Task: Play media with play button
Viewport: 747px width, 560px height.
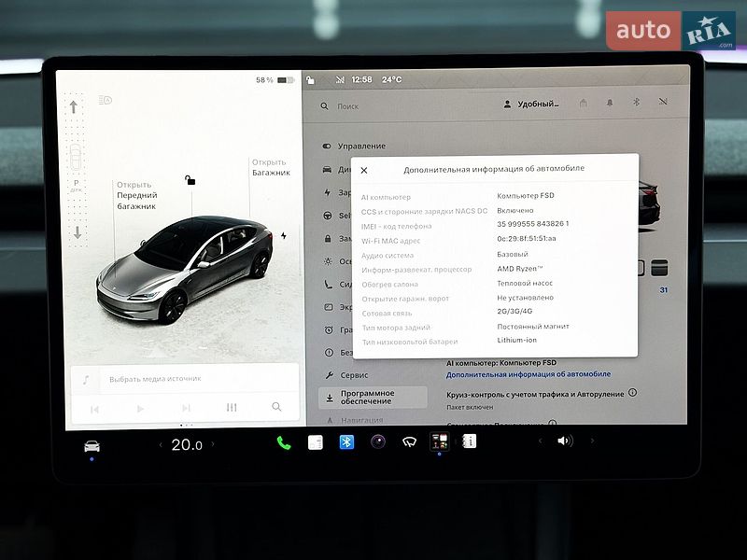Action: tap(140, 409)
